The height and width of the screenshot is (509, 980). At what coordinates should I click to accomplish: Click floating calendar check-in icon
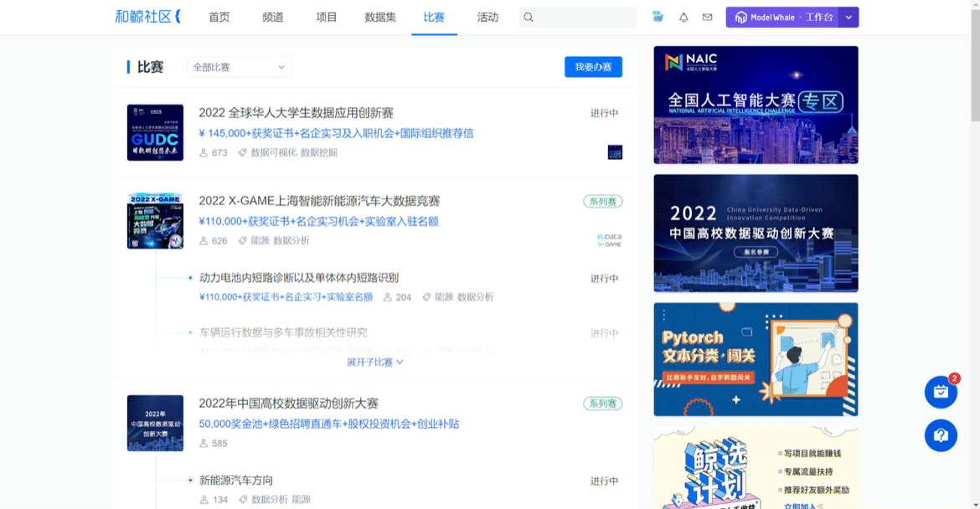941,392
